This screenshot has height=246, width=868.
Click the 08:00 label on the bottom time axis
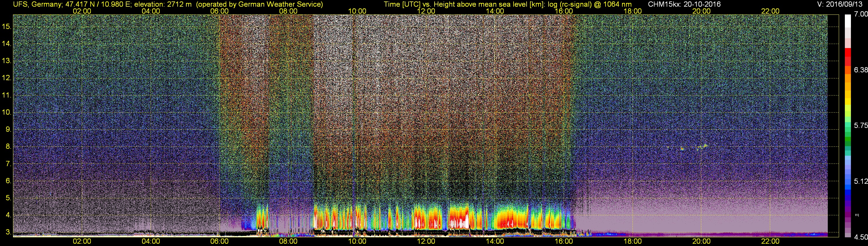[x=288, y=241]
